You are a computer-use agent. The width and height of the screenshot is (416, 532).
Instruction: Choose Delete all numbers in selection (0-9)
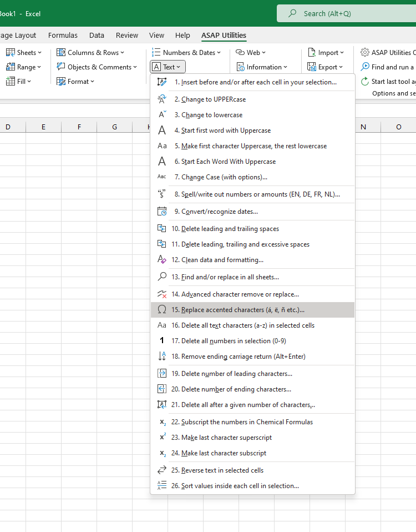point(253,340)
